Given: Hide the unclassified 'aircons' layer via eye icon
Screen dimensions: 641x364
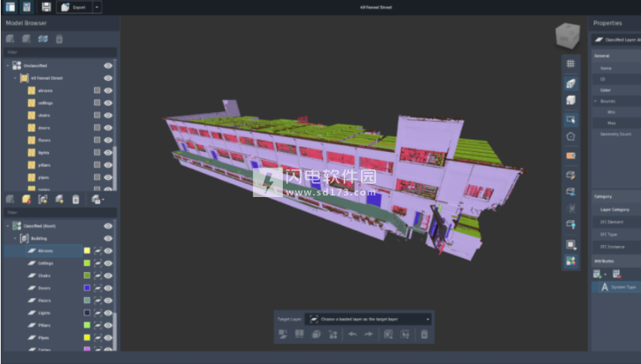Looking at the screenshot, I should tap(108, 90).
